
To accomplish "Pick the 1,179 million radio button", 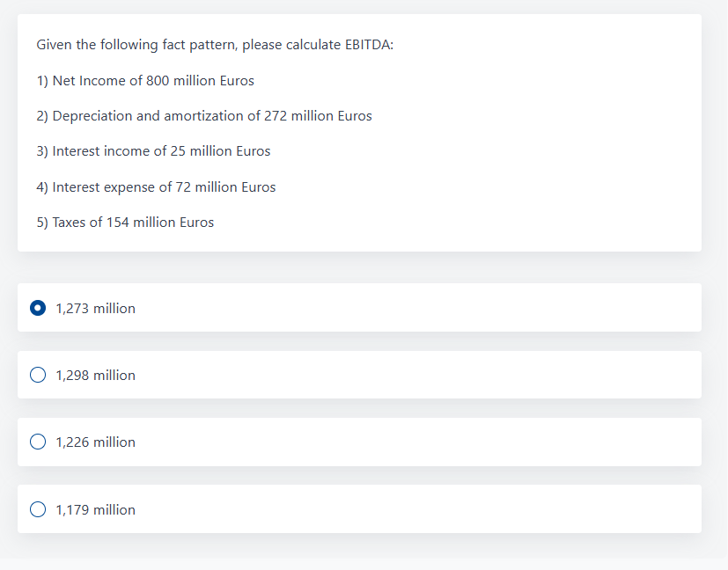I will [x=38, y=509].
